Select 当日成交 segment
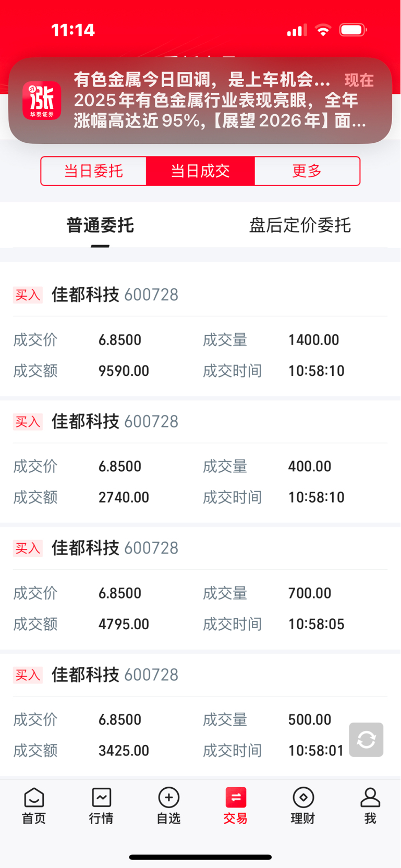 200,171
